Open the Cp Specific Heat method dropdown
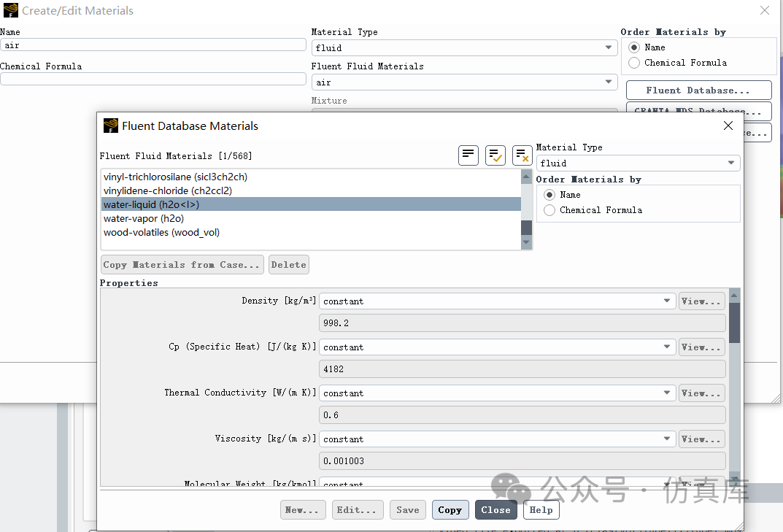Screen dimensions: 783x532 pyautogui.click(x=497, y=347)
